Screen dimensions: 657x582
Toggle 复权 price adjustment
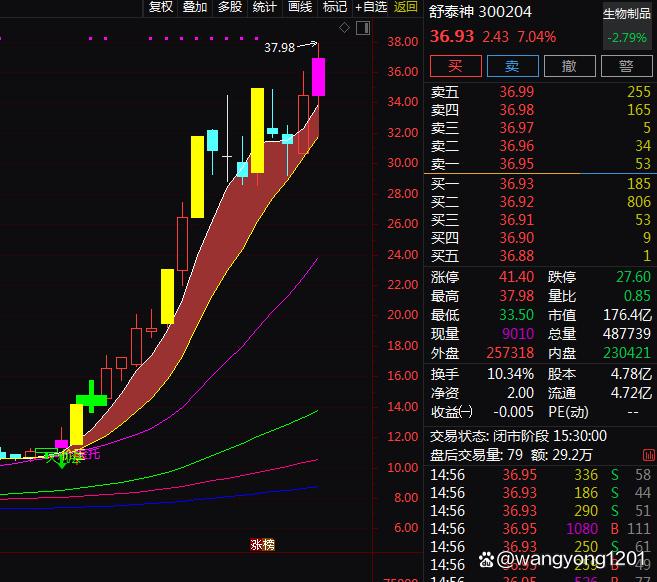click(x=161, y=7)
